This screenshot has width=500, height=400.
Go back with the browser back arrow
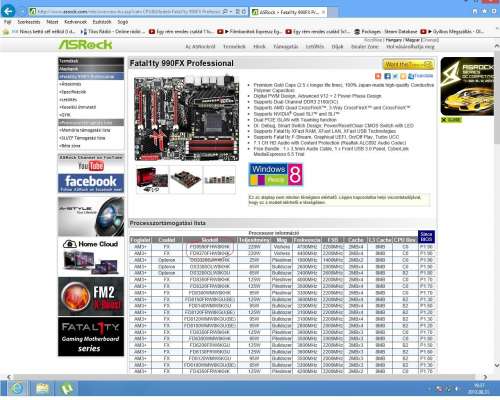pos(8,11)
